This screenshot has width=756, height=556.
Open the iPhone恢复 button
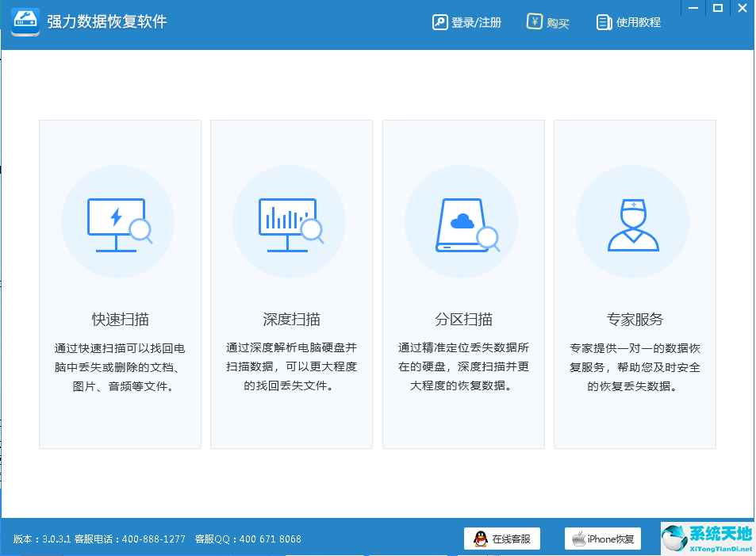[603, 539]
